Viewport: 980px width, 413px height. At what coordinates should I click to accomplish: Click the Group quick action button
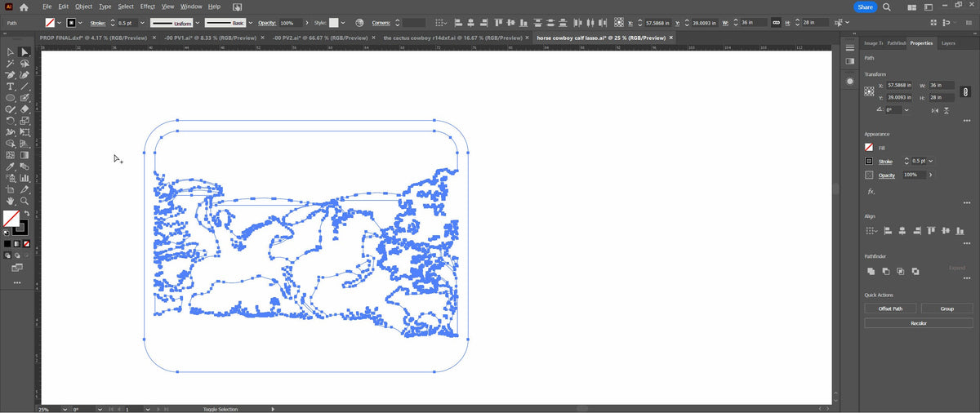click(x=947, y=309)
